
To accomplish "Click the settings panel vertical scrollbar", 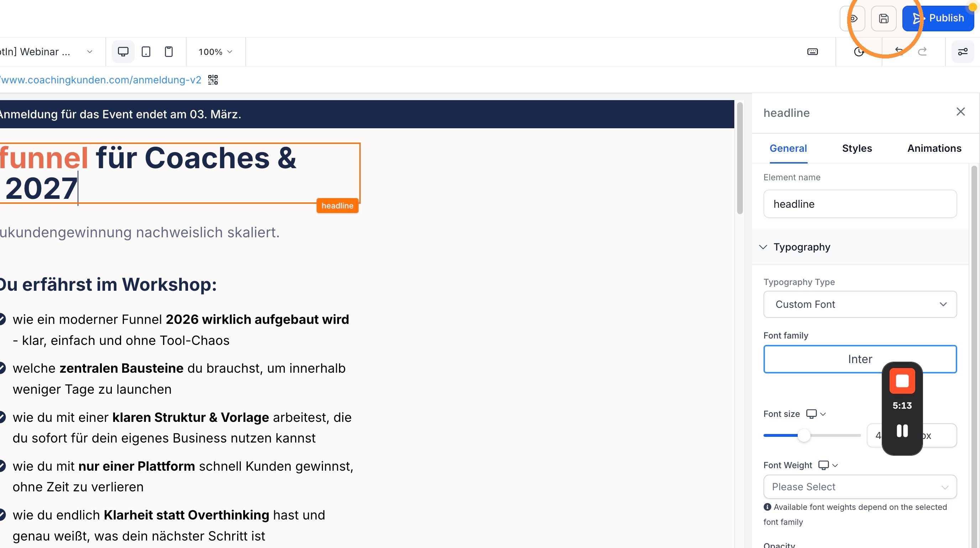I will [974, 356].
